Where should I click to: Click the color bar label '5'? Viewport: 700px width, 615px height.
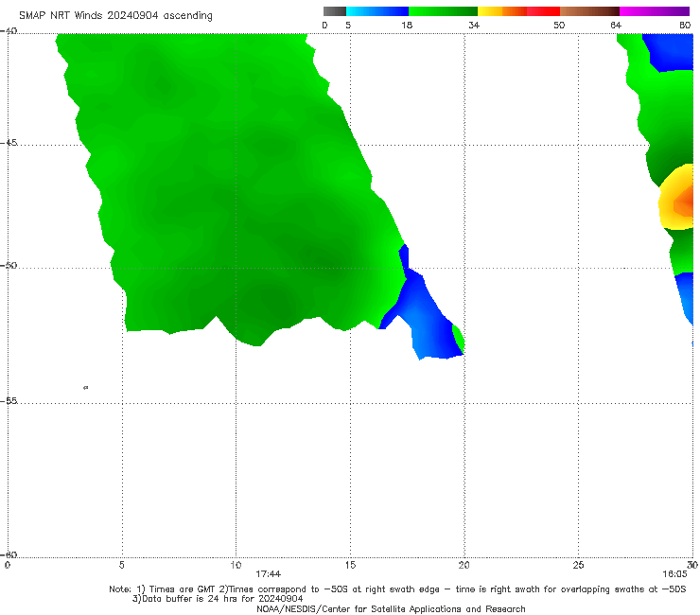(x=348, y=26)
